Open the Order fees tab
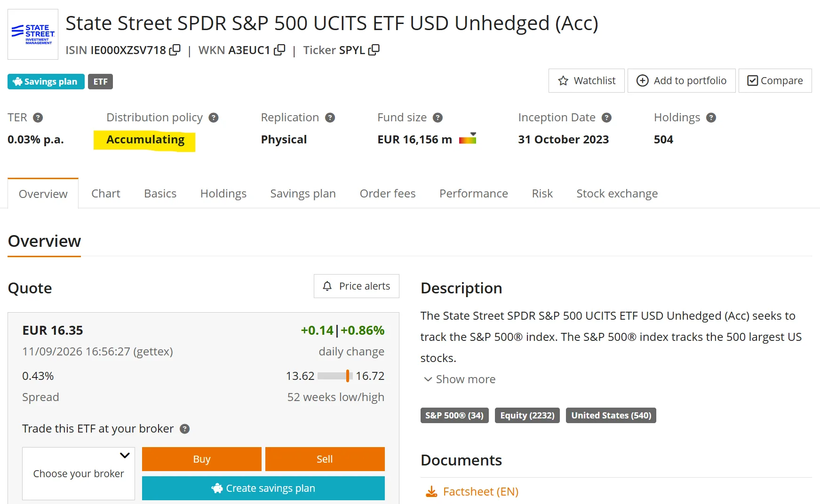Viewport: 820px width, 504px height. tap(388, 194)
